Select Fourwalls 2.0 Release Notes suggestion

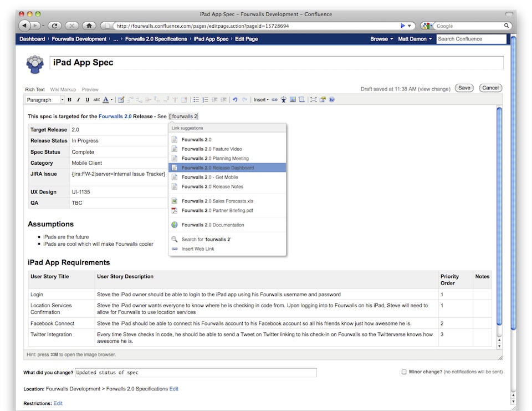tap(212, 187)
